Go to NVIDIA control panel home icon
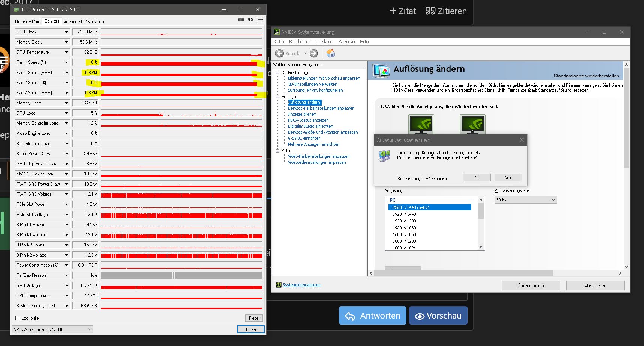This screenshot has height=346, width=644. pyautogui.click(x=331, y=53)
